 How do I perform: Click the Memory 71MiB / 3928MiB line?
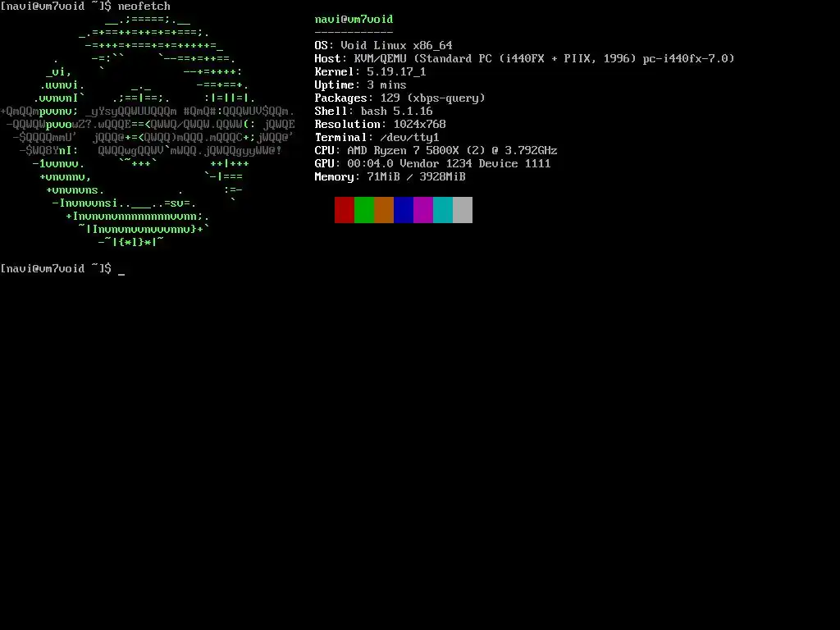(x=390, y=177)
